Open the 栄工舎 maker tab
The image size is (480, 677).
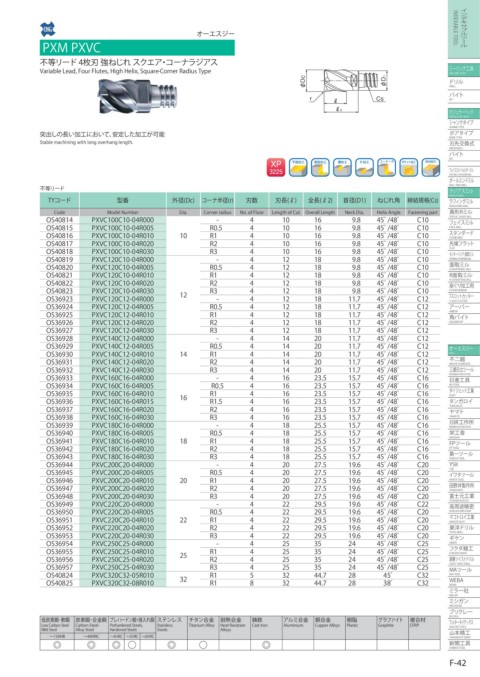pyautogui.click(x=464, y=433)
